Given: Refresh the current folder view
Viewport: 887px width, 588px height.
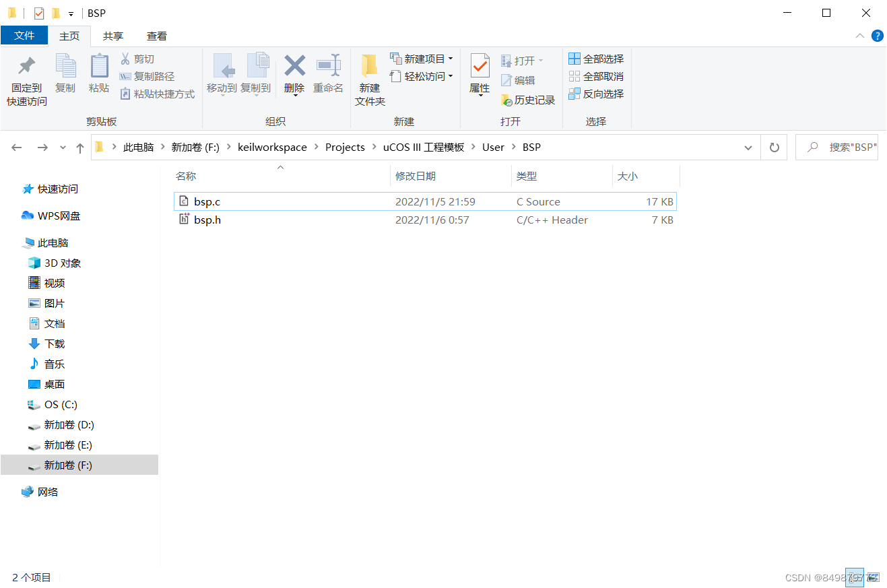Looking at the screenshot, I should 775,148.
